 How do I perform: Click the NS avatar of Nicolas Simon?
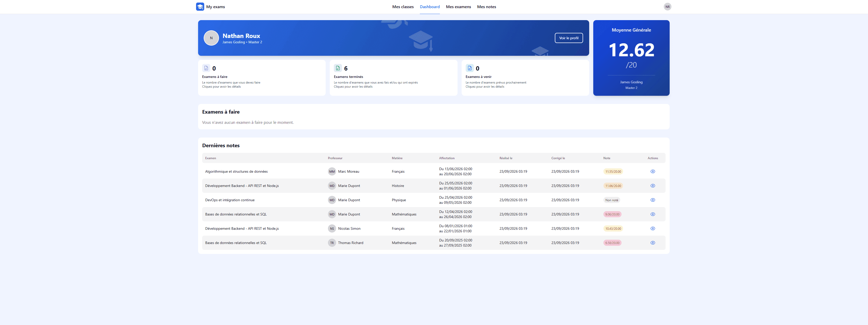click(x=332, y=228)
